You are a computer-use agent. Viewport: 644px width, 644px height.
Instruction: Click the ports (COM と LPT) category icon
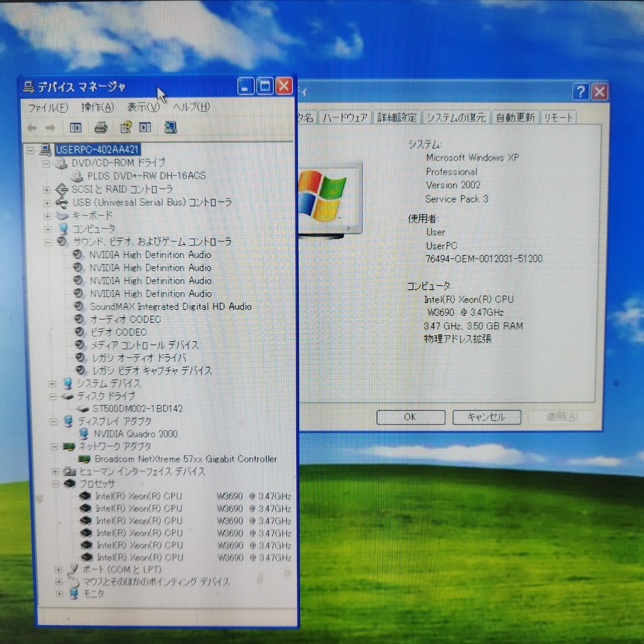tap(72, 569)
